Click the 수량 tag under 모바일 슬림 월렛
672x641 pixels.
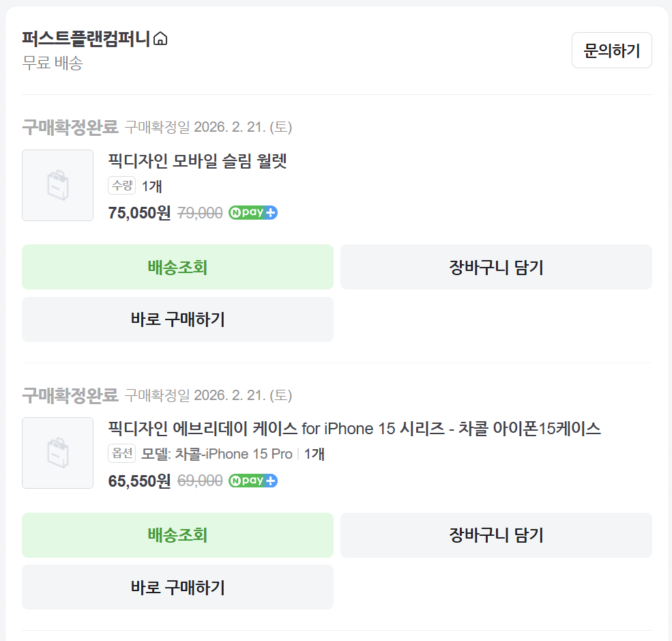point(122,186)
